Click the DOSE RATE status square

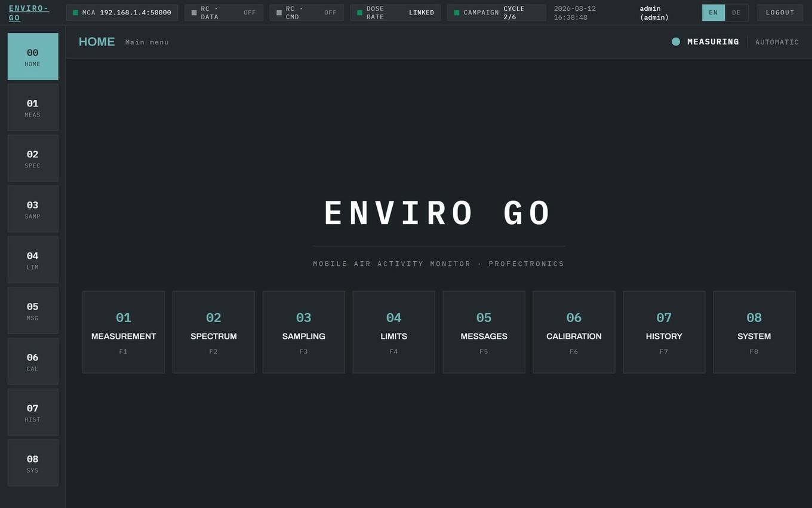(359, 13)
